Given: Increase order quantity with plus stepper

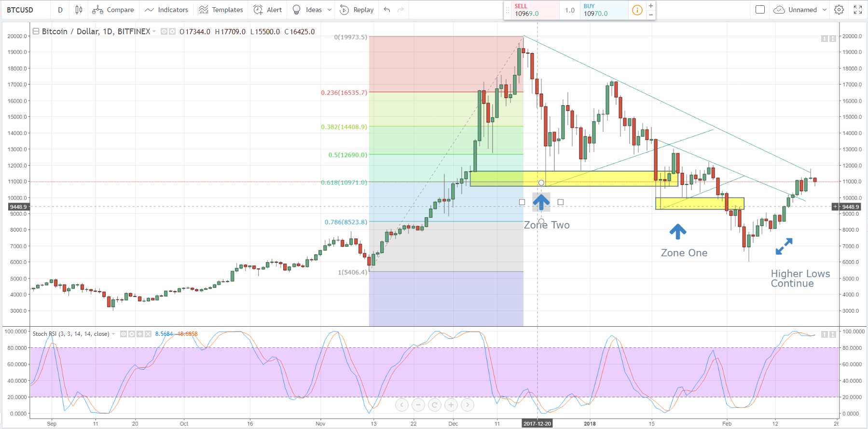Looking at the screenshot, I should pos(651,6).
